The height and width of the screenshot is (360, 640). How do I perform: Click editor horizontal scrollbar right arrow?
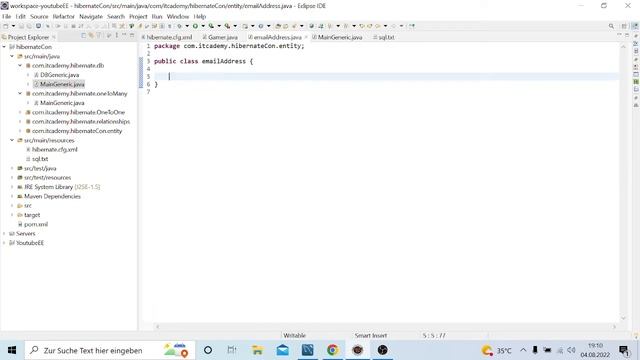click(614, 327)
